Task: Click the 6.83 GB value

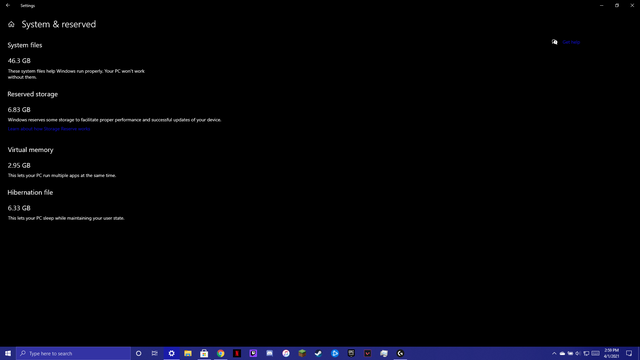Action: 19,110
